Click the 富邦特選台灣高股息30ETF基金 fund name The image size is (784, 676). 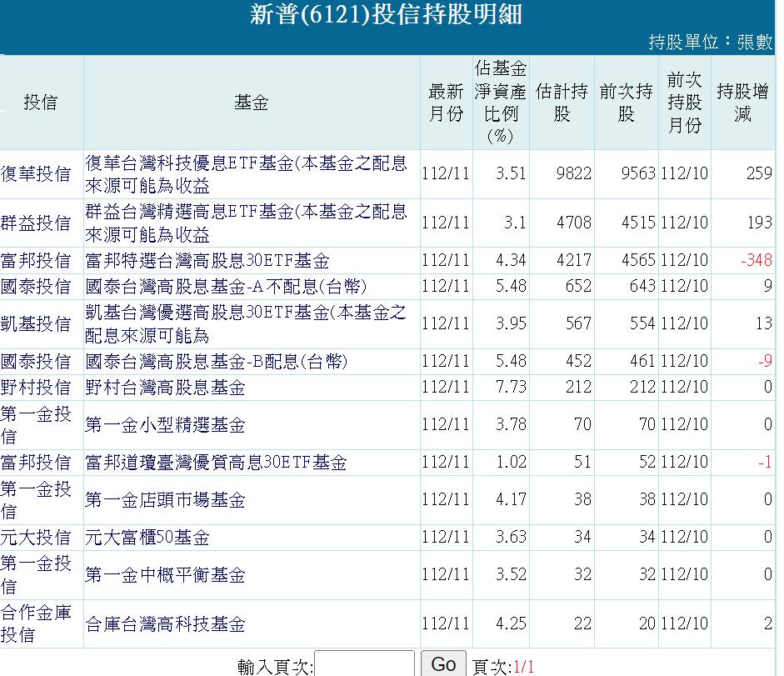[x=207, y=261]
